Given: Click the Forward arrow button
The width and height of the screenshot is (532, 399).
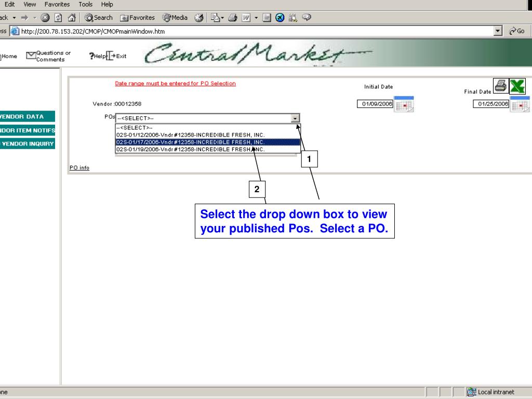Looking at the screenshot, I should pos(24,18).
